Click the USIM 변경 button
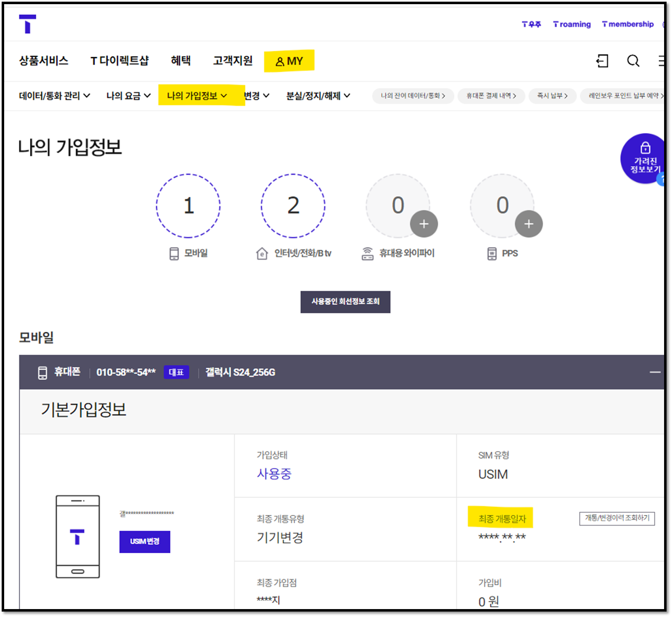The height and width of the screenshot is (617, 672). click(x=145, y=542)
